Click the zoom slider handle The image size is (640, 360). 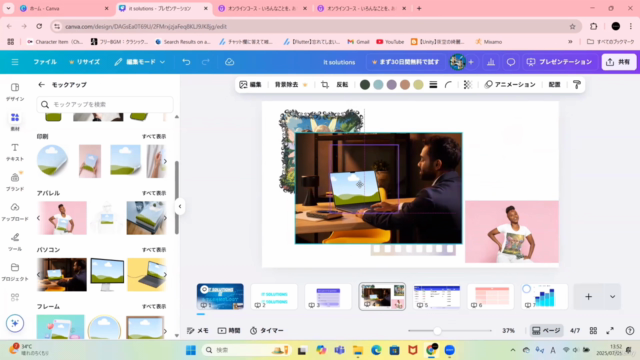coord(437,331)
